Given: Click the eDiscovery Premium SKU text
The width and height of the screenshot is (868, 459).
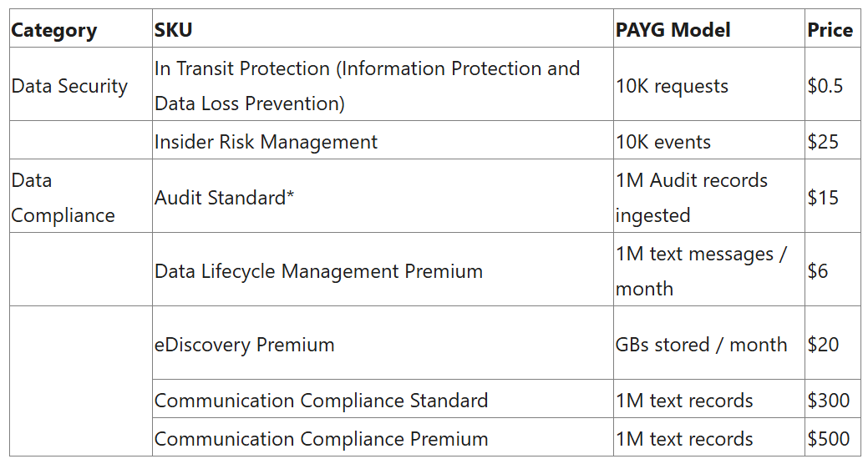Looking at the screenshot, I should point(244,345).
